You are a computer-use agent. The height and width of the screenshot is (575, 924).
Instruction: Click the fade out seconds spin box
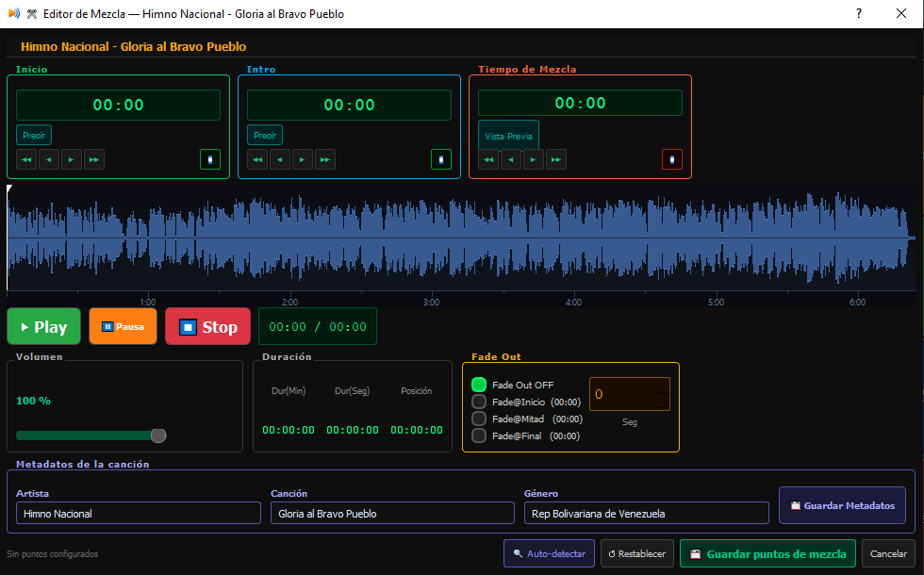[x=630, y=394]
